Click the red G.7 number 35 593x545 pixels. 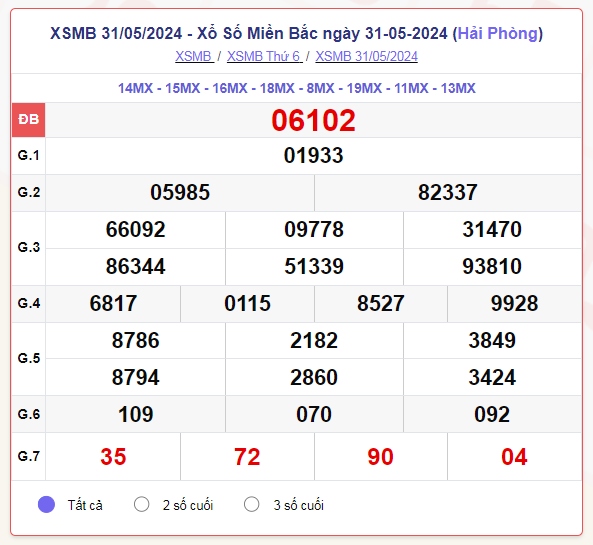point(113,456)
